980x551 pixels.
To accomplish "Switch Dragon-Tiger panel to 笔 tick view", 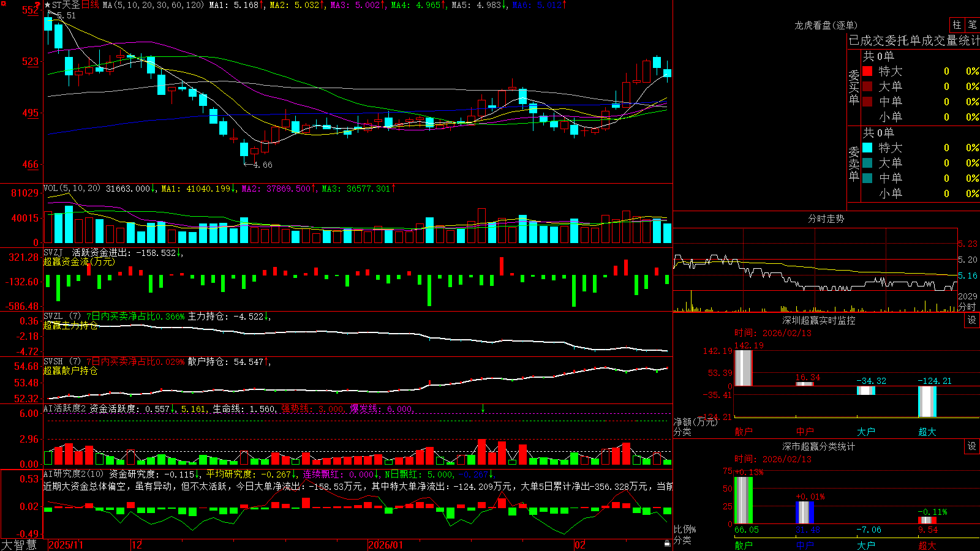I will click(x=972, y=25).
